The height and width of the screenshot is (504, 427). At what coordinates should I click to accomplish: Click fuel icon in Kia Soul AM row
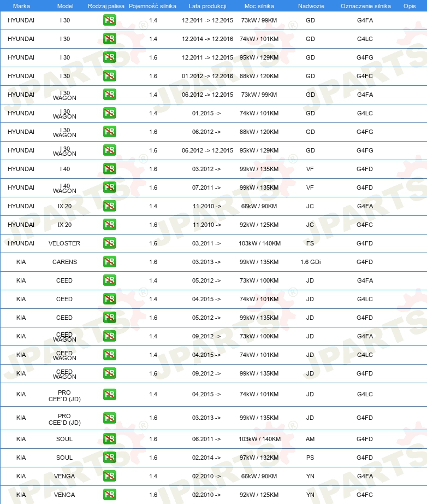point(109,439)
